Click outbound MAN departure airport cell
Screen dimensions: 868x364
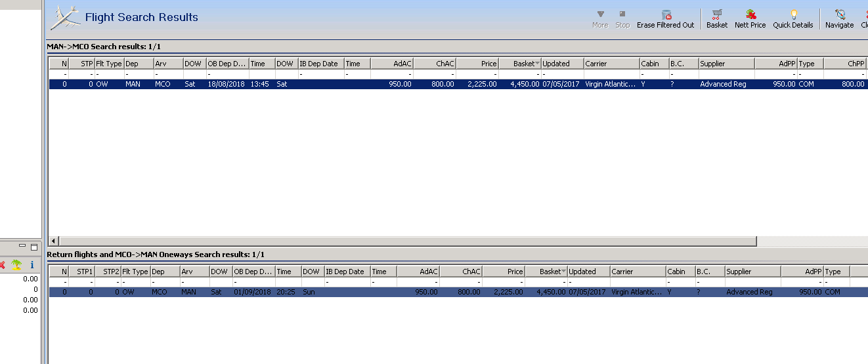(139, 84)
